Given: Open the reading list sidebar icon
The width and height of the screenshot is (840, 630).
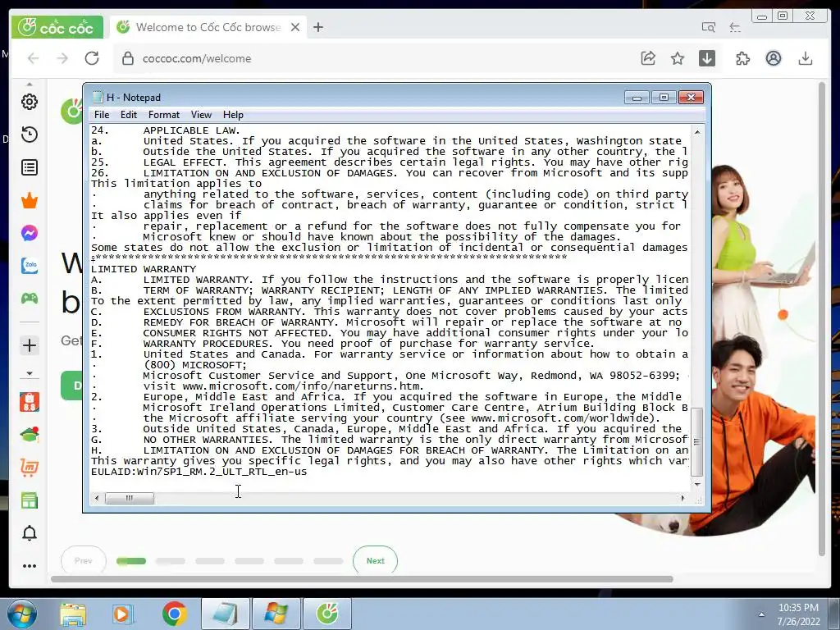Looking at the screenshot, I should click(x=30, y=167).
